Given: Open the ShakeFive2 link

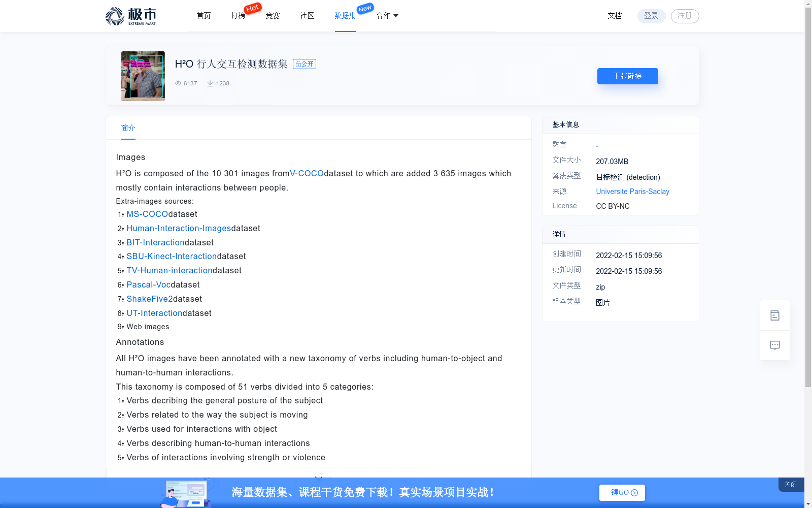Looking at the screenshot, I should [x=150, y=299].
